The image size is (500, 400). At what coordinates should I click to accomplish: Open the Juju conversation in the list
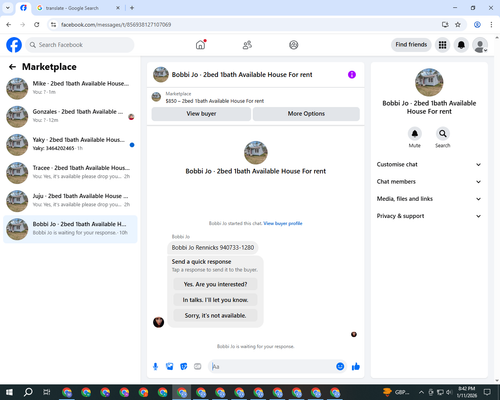click(70, 201)
